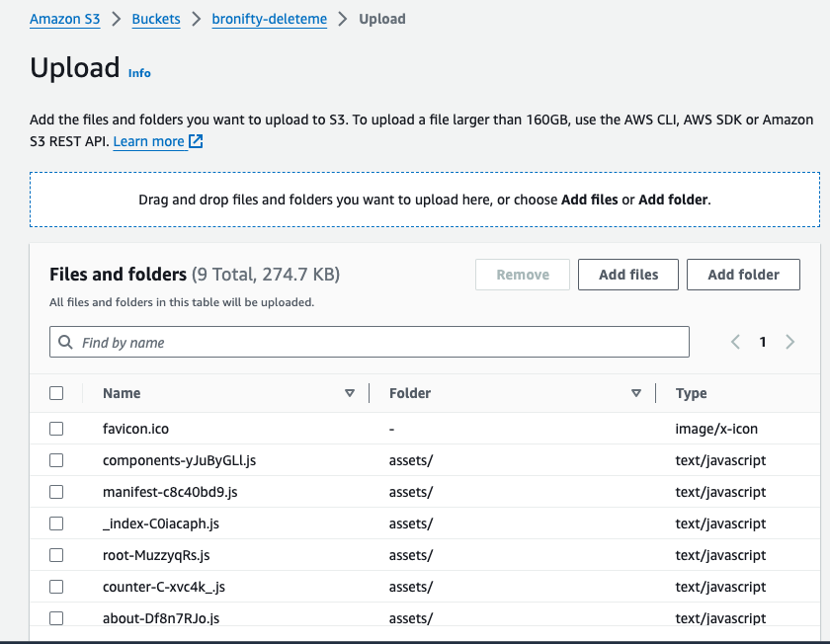Check the checkbox for root-MuzzyqRs.js

(x=56, y=554)
